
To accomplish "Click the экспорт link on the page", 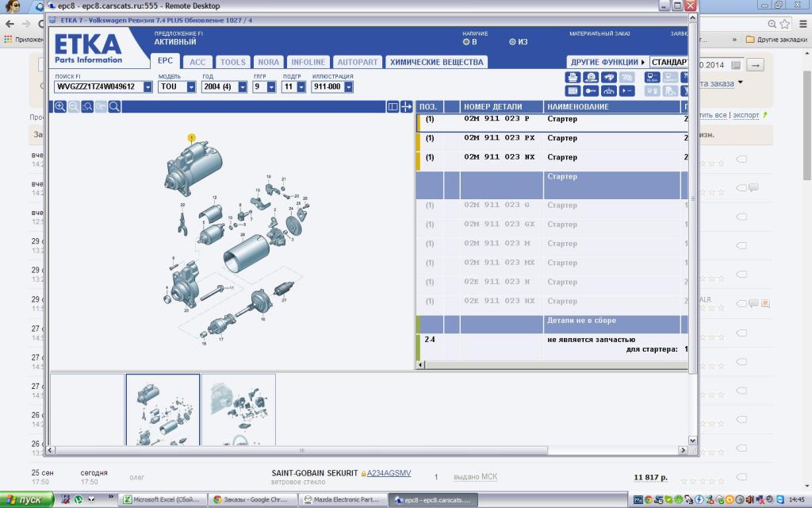I will pos(745,115).
